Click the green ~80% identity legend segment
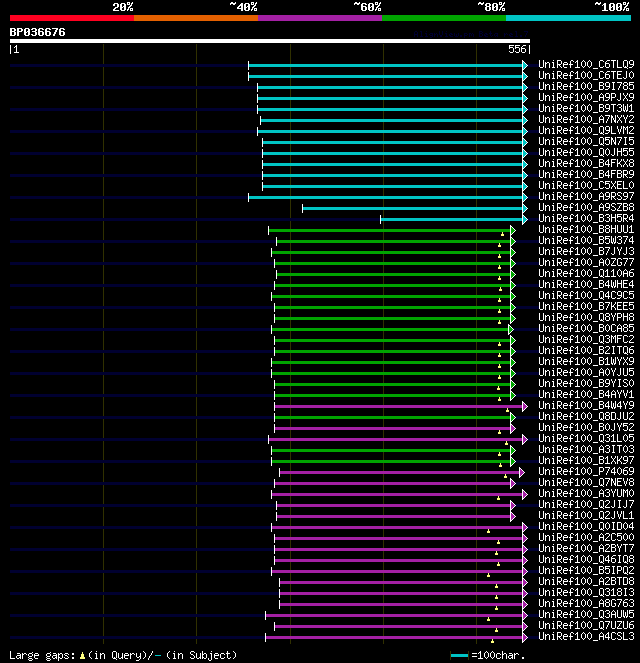This screenshot has width=640, height=663. coord(444,18)
